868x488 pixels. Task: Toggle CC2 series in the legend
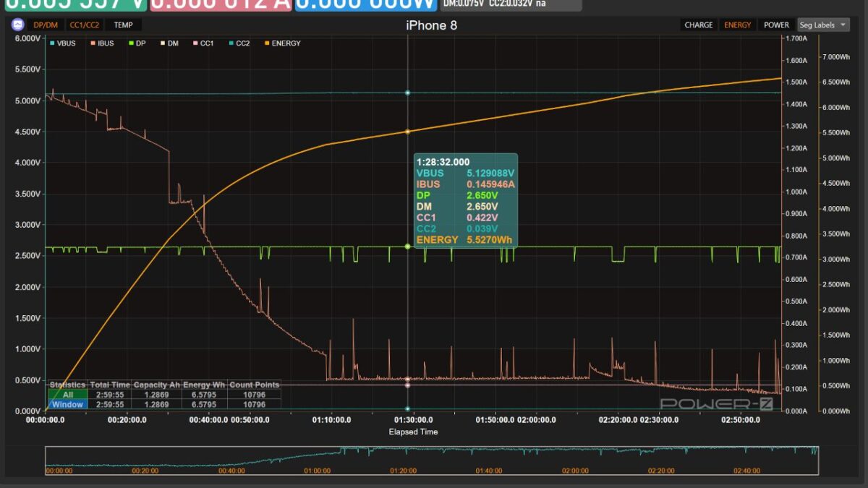coord(238,43)
